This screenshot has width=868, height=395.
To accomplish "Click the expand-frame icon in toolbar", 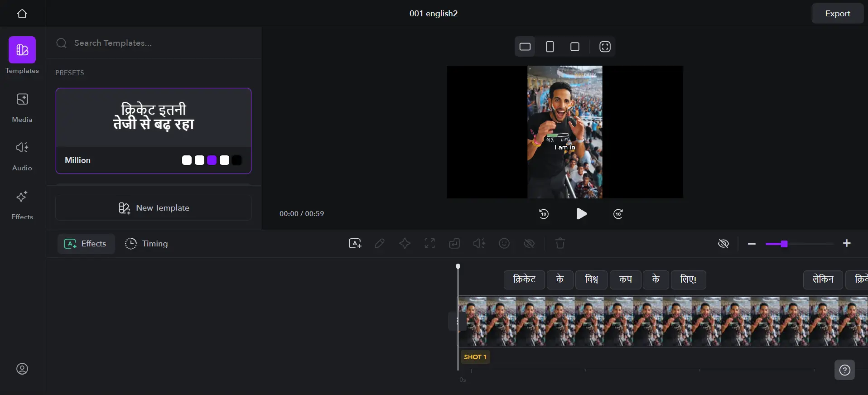I will pyautogui.click(x=429, y=244).
